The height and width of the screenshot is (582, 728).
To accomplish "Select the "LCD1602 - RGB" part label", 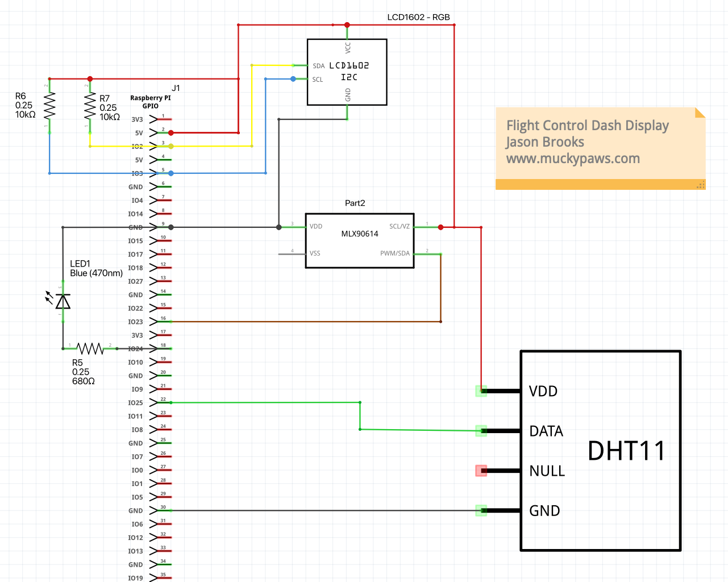I will [x=418, y=17].
